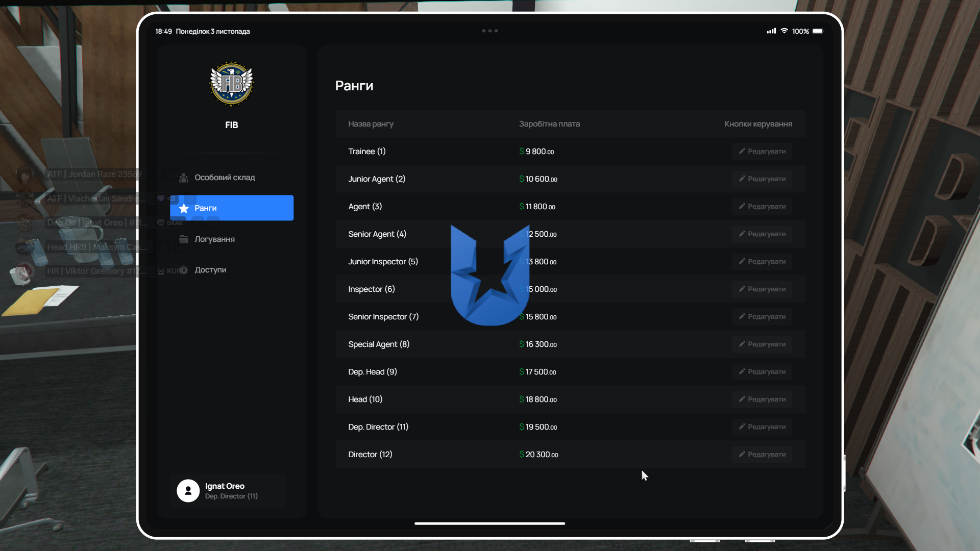Click the Dep. Head (9) rank name
Image resolution: width=980 pixels, height=551 pixels.
point(373,372)
